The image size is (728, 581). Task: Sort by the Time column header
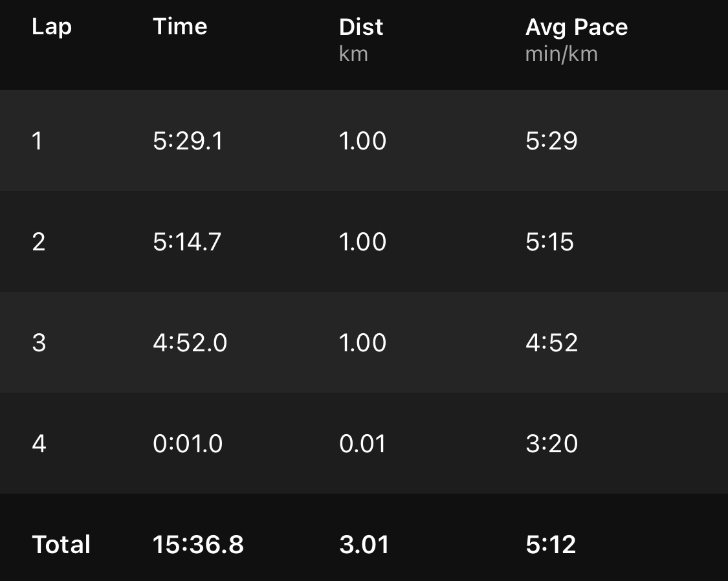coord(180,27)
